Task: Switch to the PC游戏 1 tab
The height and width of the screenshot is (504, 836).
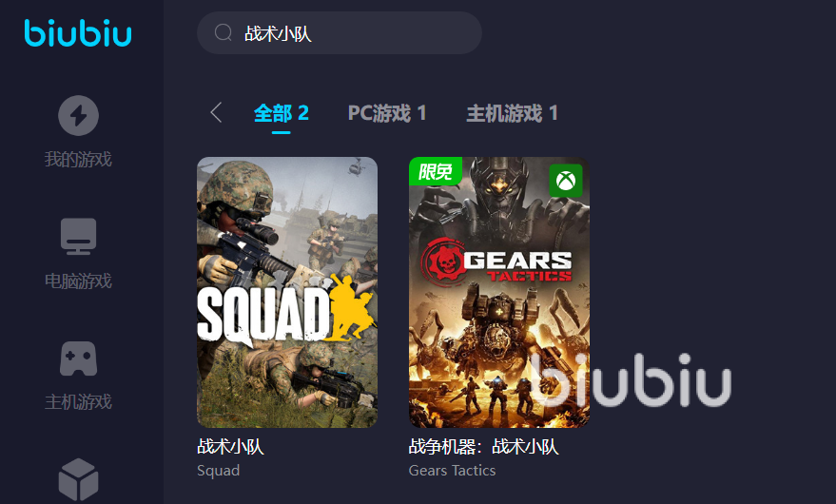Action: pos(386,113)
